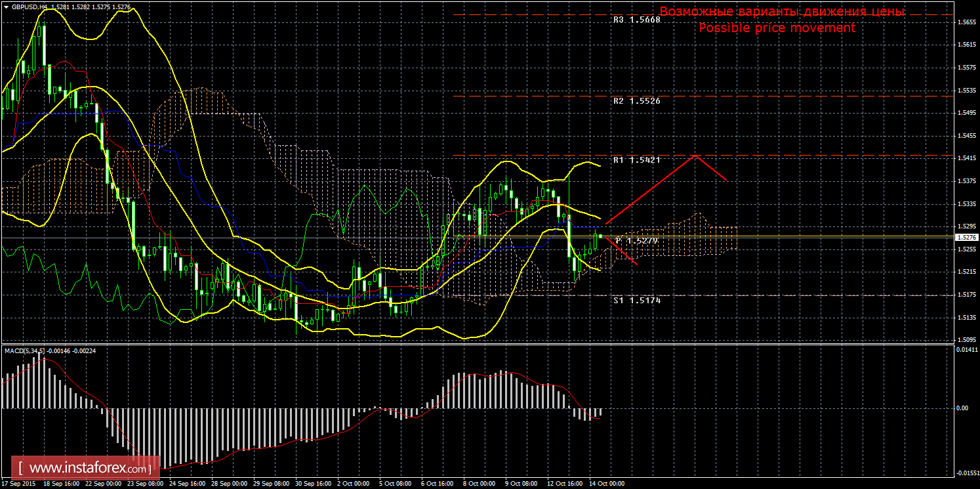The image size is (980, 489).
Task: Click the MACD(5,34,5) indicator label
Action: click(24, 351)
